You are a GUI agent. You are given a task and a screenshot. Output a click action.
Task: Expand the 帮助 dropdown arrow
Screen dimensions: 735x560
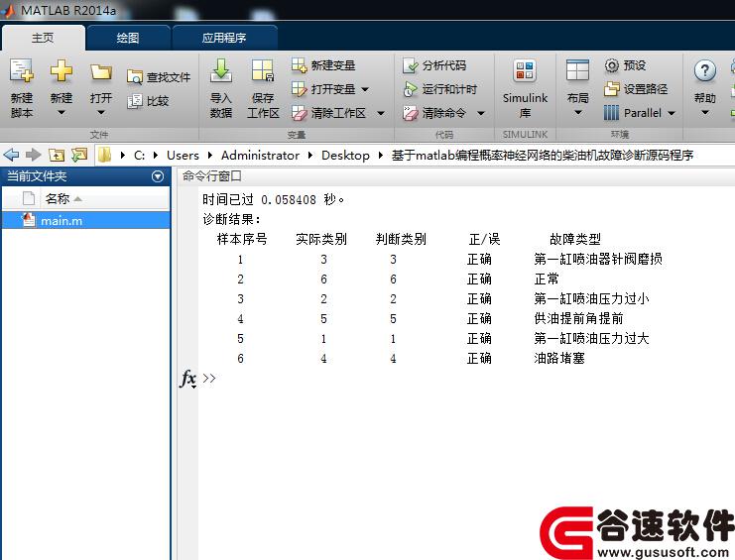tap(704, 112)
